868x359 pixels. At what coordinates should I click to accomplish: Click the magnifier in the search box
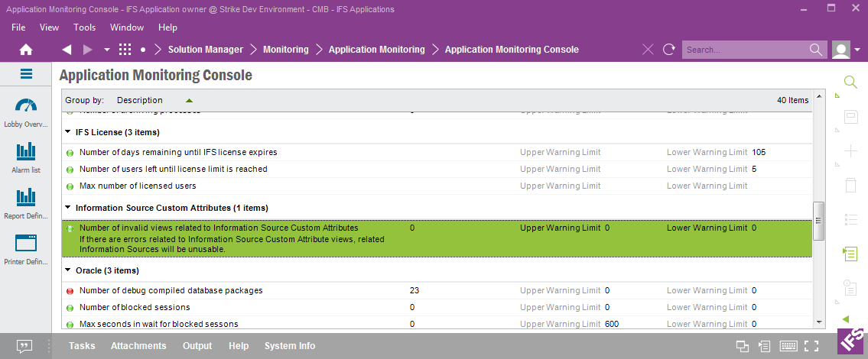pyautogui.click(x=816, y=50)
